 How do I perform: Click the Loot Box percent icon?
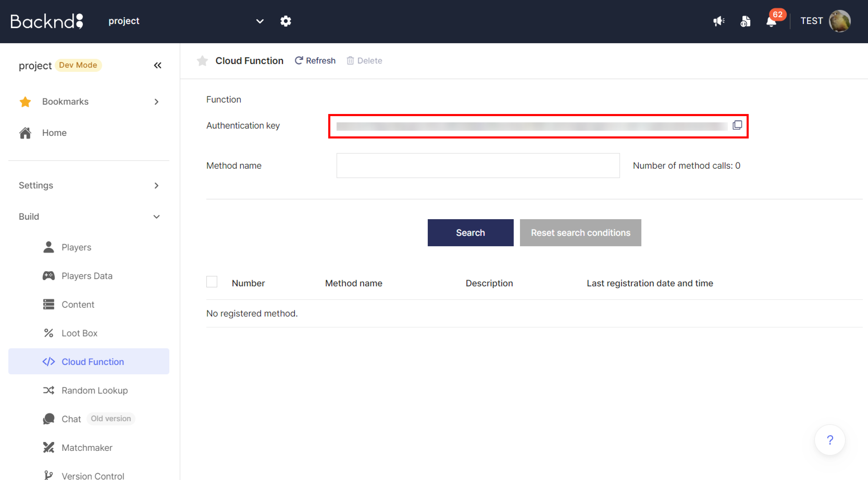[49, 333]
